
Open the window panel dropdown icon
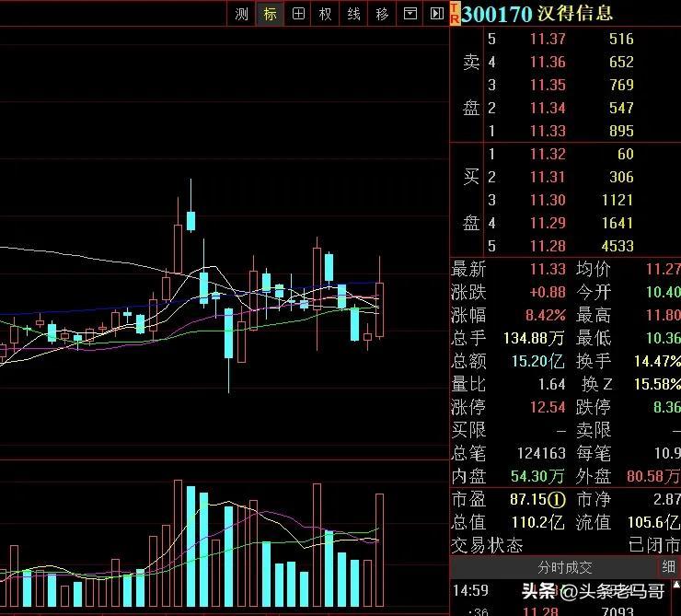[x=410, y=14]
